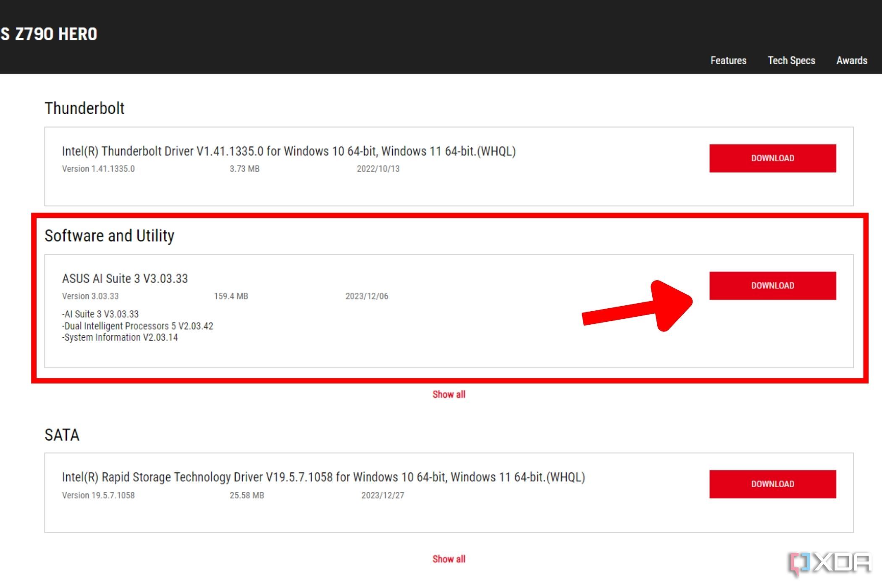Image resolution: width=882 pixels, height=588 pixels.
Task: Click the Z790 HERO product title
Action: (x=49, y=34)
